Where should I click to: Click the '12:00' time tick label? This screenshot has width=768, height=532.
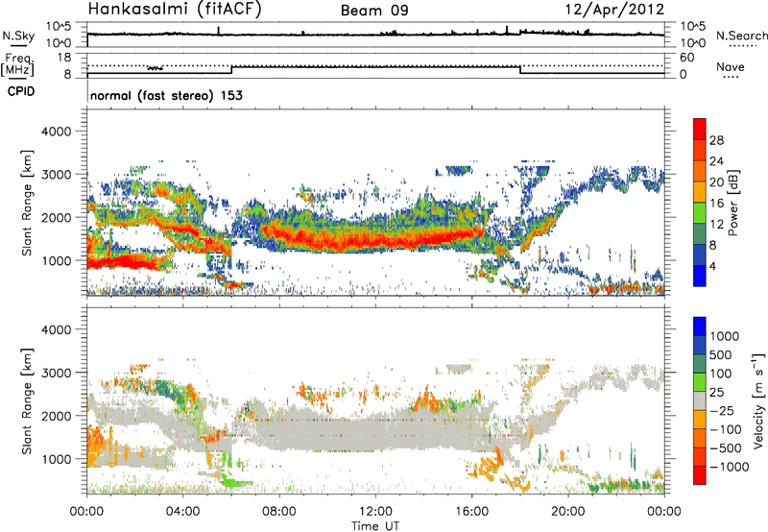[375, 512]
